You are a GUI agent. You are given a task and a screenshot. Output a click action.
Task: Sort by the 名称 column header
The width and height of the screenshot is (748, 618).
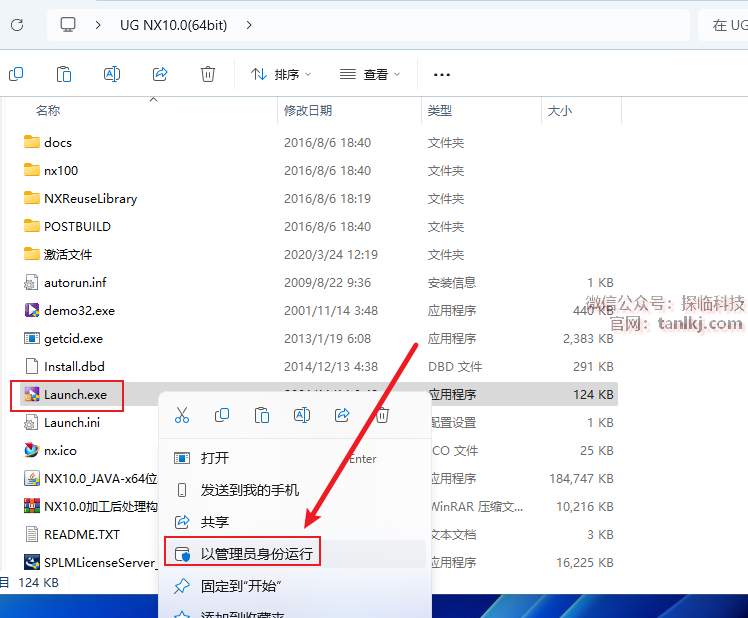coord(48,111)
